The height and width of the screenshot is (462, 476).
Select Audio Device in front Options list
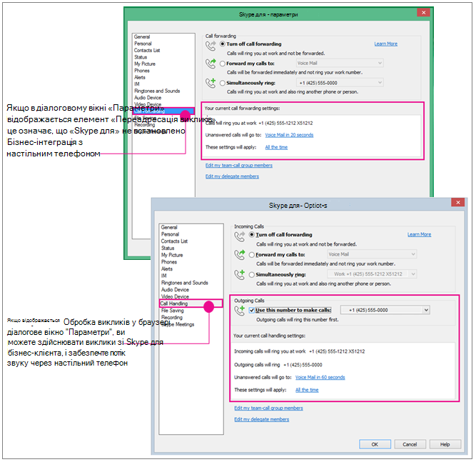(x=175, y=290)
